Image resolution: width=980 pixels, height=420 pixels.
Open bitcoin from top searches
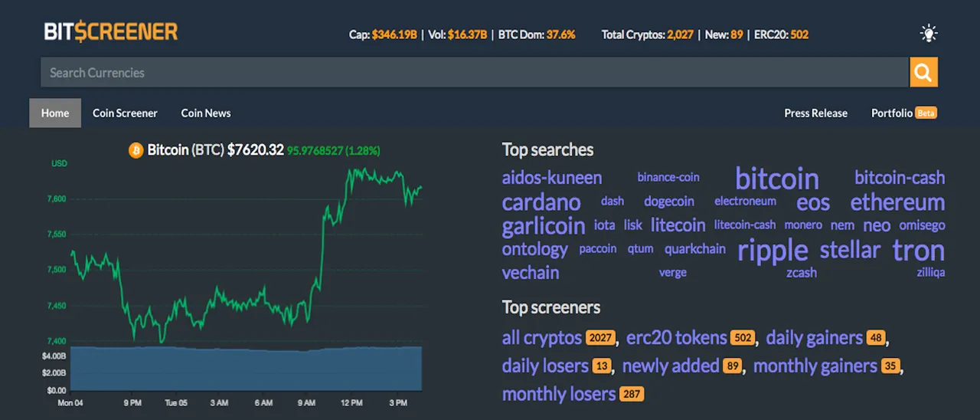[777, 179]
